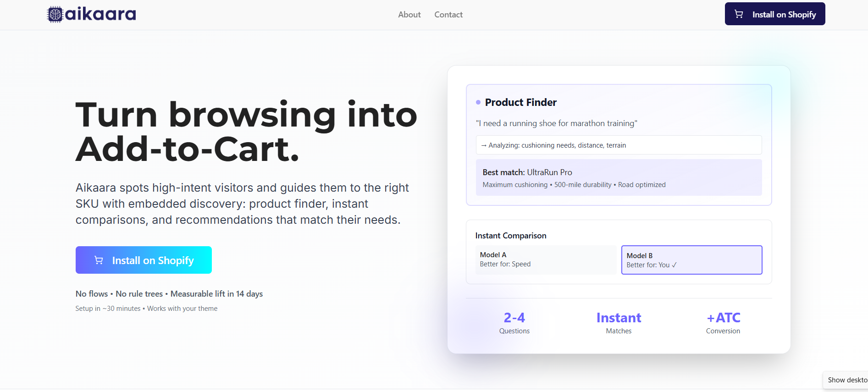
Task: Click the 2-4 Questions stat
Action: [x=514, y=323]
